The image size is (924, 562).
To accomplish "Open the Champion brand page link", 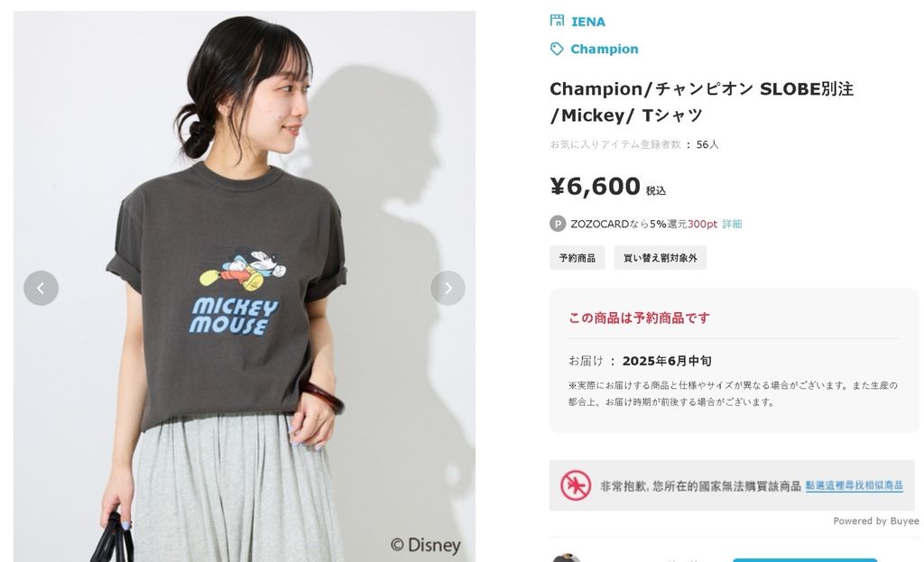I will click(604, 49).
